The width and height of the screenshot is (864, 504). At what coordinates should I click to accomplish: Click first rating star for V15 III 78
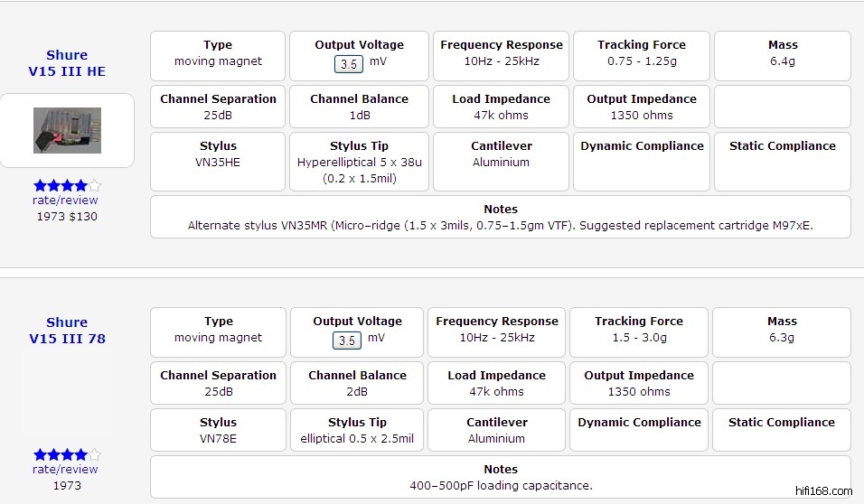click(40, 454)
